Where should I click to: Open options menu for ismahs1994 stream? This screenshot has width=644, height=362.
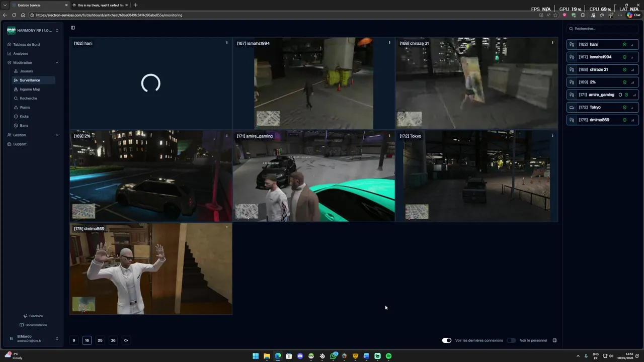point(389,43)
